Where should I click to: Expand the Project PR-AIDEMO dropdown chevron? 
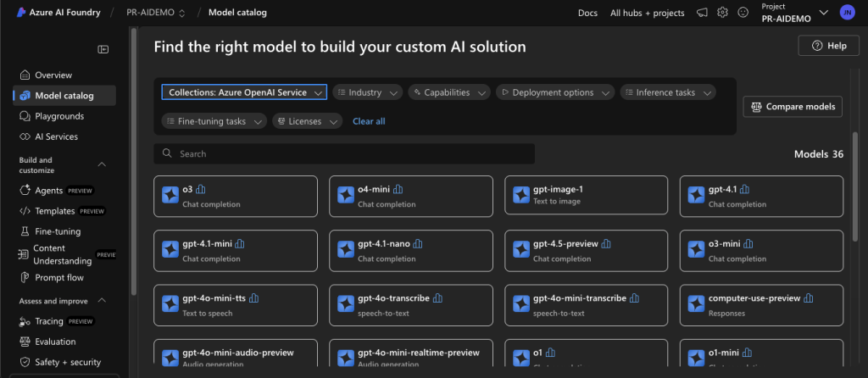824,12
